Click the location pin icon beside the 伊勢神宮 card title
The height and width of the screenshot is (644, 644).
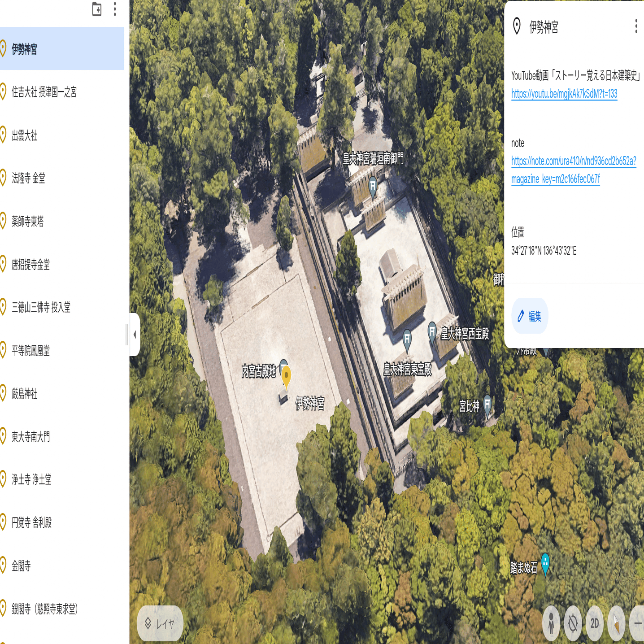pyautogui.click(x=517, y=26)
